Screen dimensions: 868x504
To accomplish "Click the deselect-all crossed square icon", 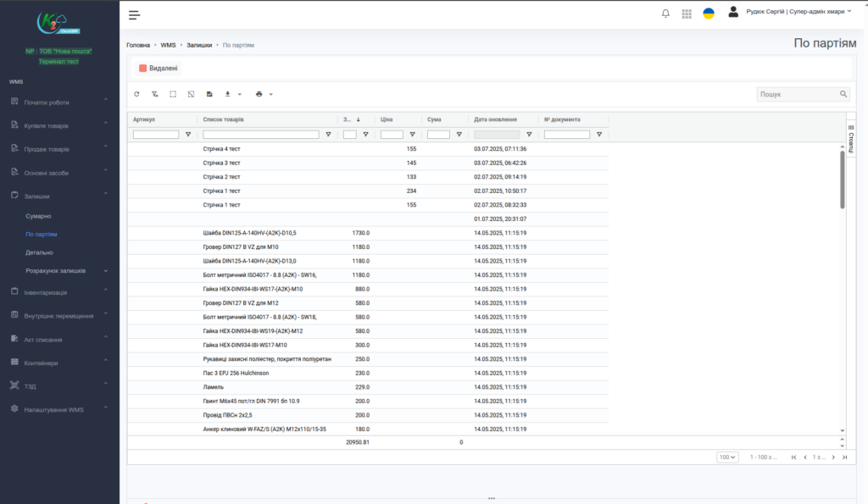I will 192,94.
